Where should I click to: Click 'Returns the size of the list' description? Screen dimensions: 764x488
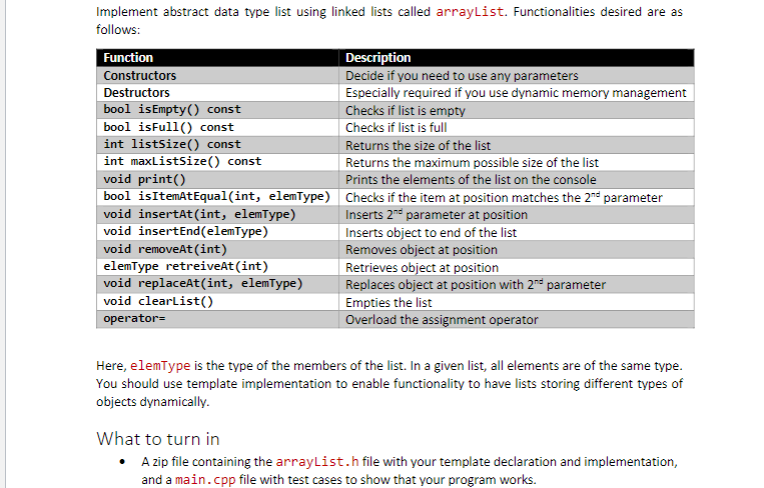418,146
